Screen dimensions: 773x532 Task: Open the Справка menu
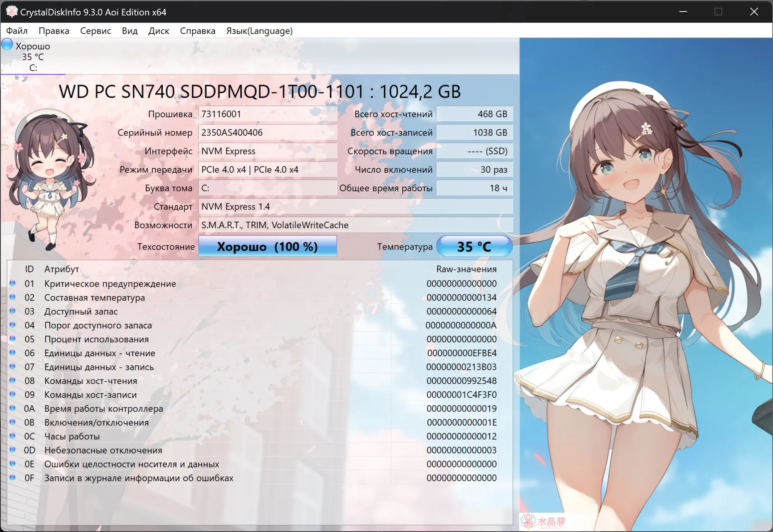pyautogui.click(x=198, y=31)
